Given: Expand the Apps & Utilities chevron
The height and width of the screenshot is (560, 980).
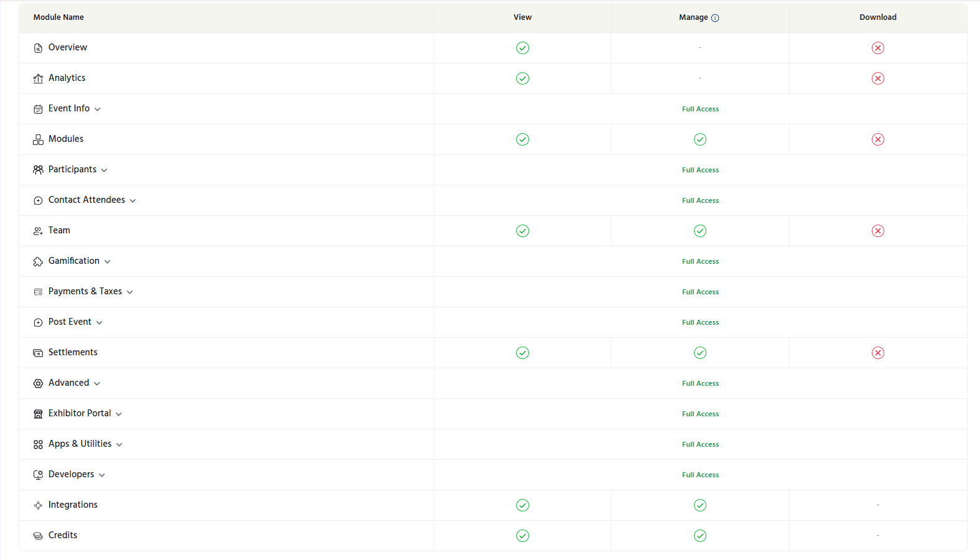Looking at the screenshot, I should [x=119, y=445].
